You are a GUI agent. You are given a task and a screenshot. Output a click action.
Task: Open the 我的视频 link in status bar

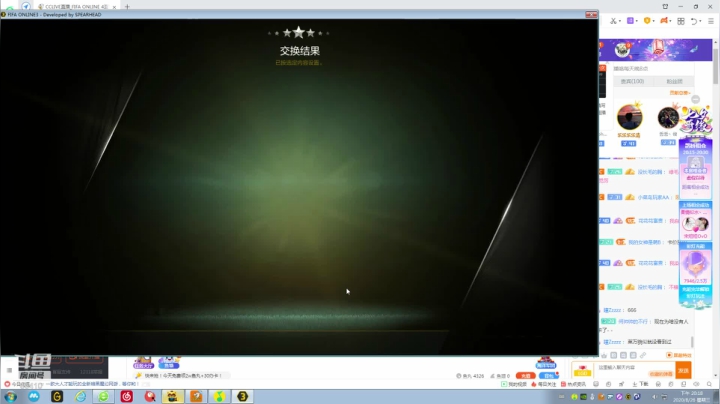514,384
